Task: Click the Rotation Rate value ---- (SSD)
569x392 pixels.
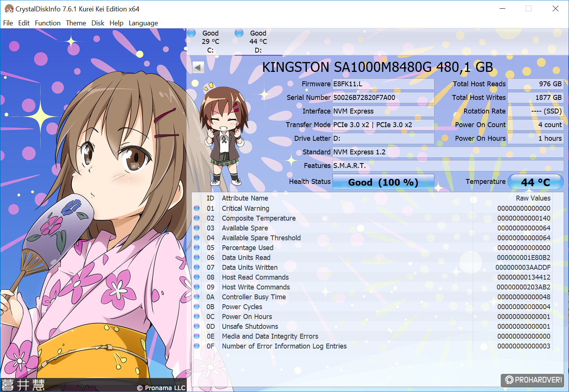Action: (x=535, y=111)
